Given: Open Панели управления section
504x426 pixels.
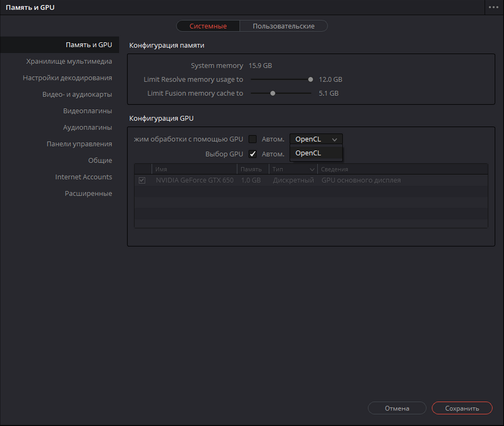Looking at the screenshot, I should [79, 144].
